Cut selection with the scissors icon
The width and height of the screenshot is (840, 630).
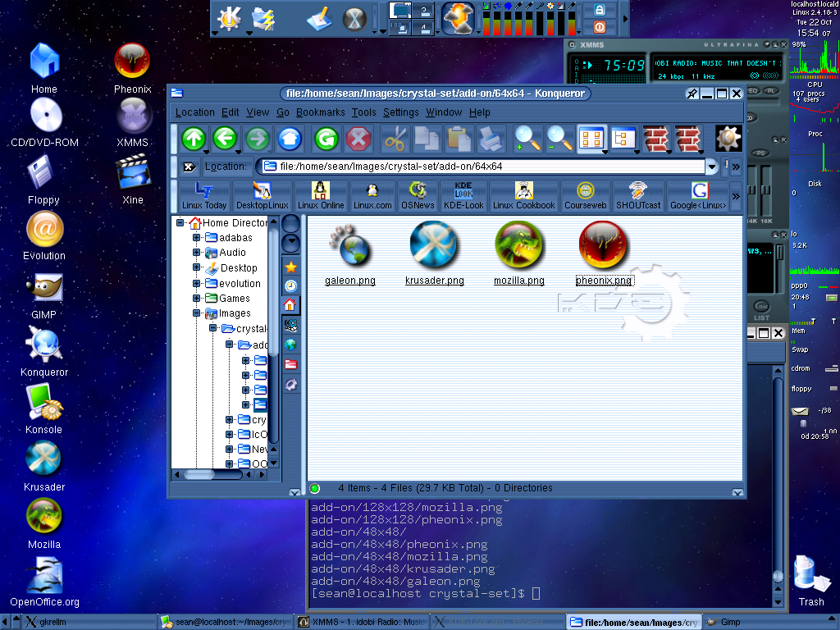click(x=395, y=139)
